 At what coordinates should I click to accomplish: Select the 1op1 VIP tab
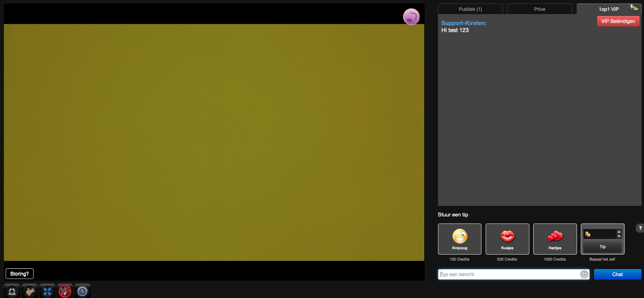[x=608, y=9]
